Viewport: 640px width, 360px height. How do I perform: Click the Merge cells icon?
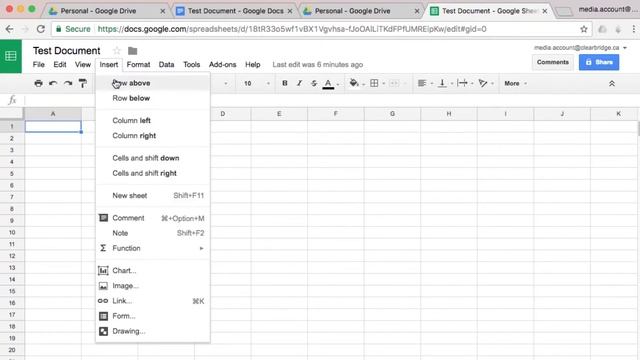[394, 83]
